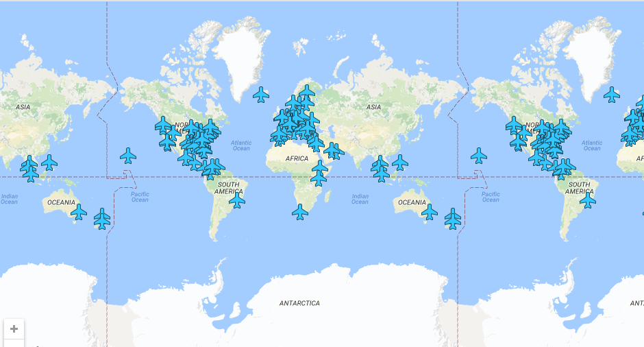Select the airplane near Iceland beside the Europe cluster
Screen dimensions: 644x347
pyautogui.click(x=261, y=95)
